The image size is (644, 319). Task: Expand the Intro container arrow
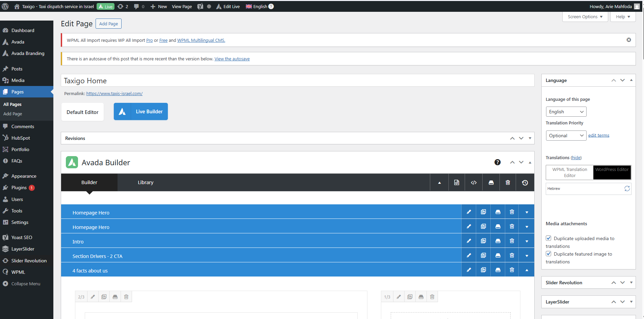[527, 241]
